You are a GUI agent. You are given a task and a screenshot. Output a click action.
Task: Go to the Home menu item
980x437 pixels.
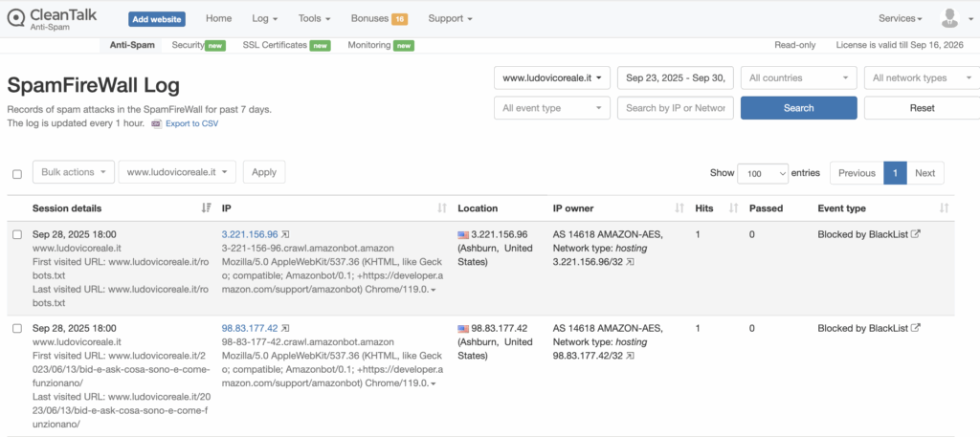(219, 19)
